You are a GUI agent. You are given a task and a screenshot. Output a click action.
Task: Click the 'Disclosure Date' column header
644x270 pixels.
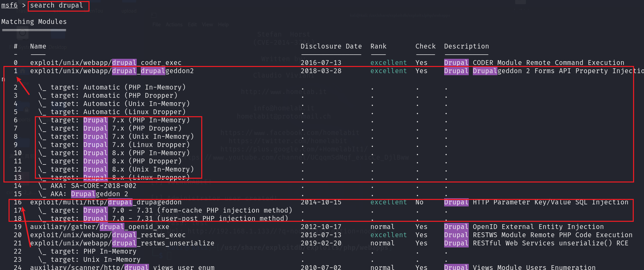pos(331,46)
